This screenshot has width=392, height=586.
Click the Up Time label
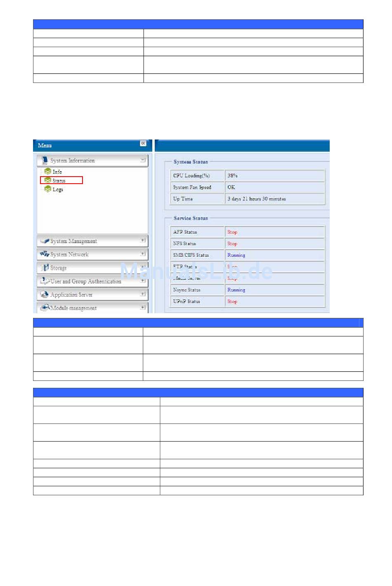pos(183,199)
